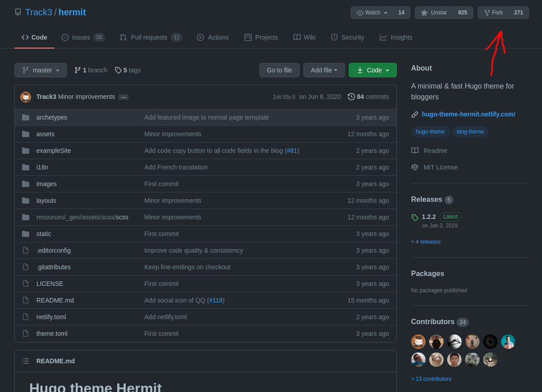Open pull request #118 link
The height and width of the screenshot is (392, 542).
coord(216,300)
